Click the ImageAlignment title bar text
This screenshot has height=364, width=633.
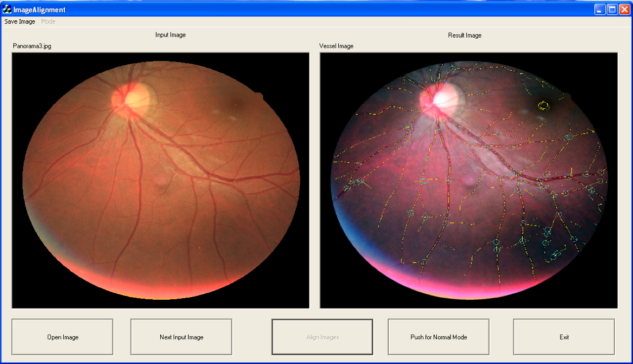pos(40,10)
